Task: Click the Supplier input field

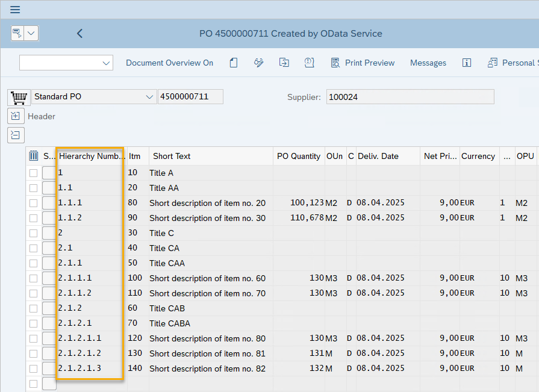Action: point(410,97)
